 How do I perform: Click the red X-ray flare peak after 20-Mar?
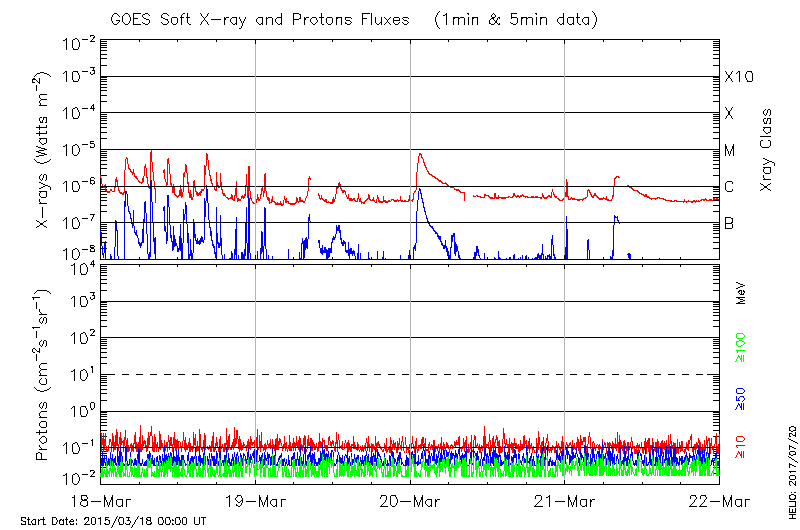click(420, 154)
